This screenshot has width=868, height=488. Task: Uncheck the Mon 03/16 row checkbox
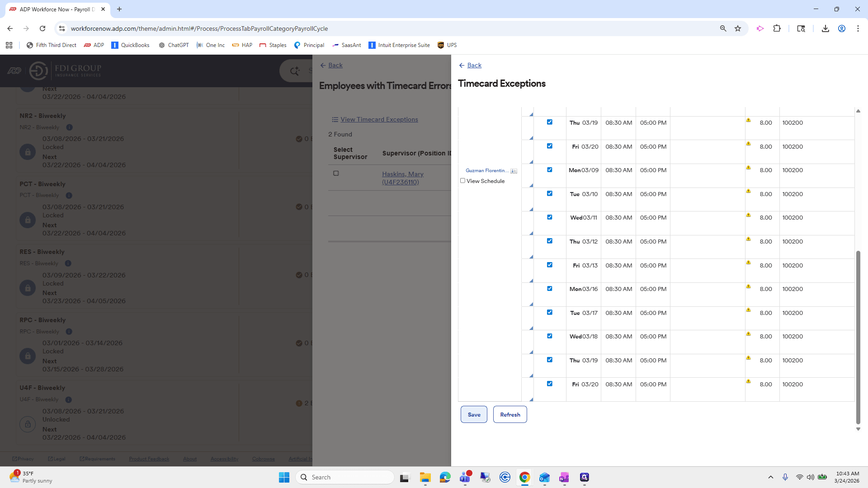point(550,288)
